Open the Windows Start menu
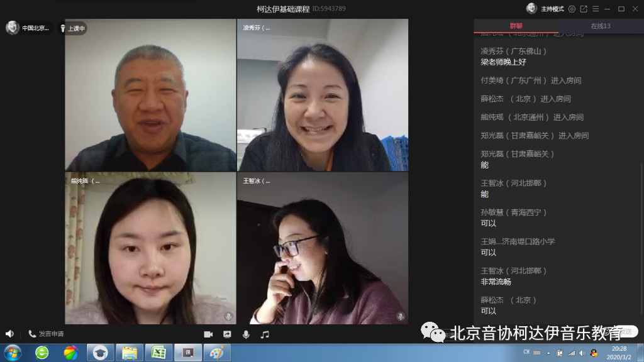The width and height of the screenshot is (644, 362). click(13, 353)
